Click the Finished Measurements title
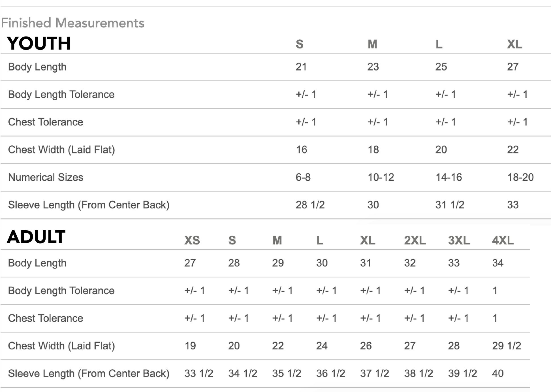 72,23
